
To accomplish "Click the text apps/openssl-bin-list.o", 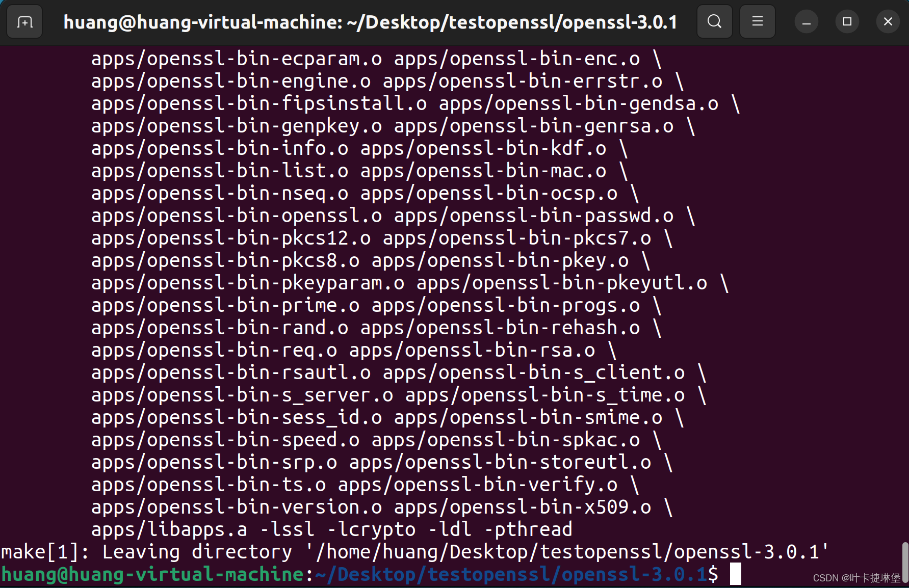I will [220, 171].
